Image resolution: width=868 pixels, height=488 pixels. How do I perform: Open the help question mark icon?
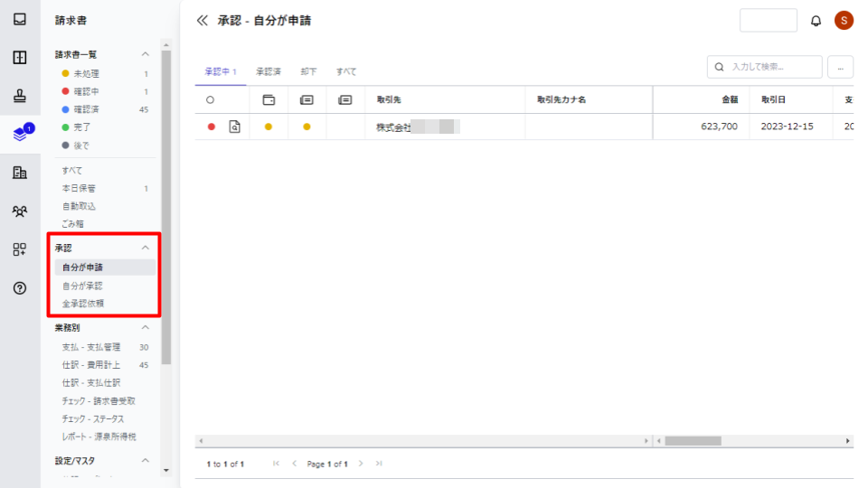(x=20, y=287)
